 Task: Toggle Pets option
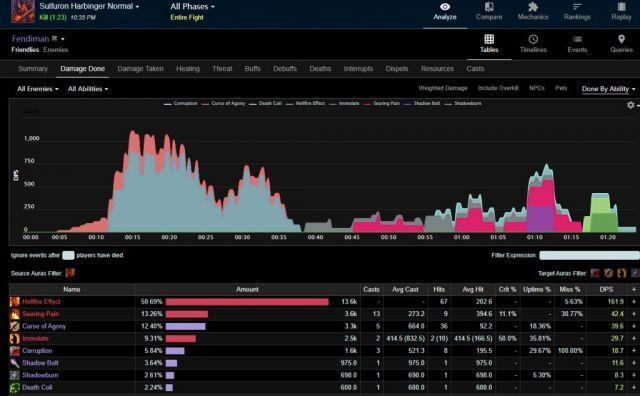coord(561,88)
